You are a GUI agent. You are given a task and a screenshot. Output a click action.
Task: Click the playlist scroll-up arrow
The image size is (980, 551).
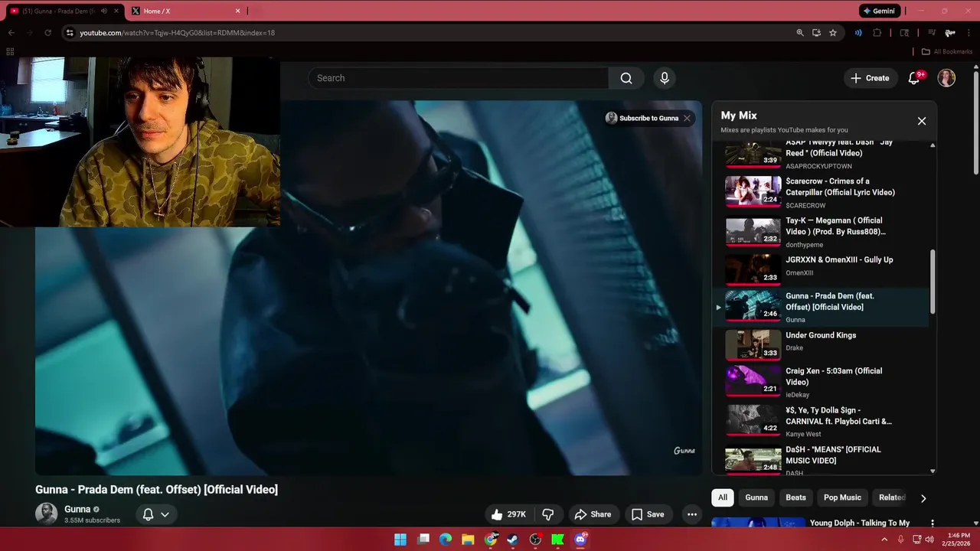tap(933, 145)
